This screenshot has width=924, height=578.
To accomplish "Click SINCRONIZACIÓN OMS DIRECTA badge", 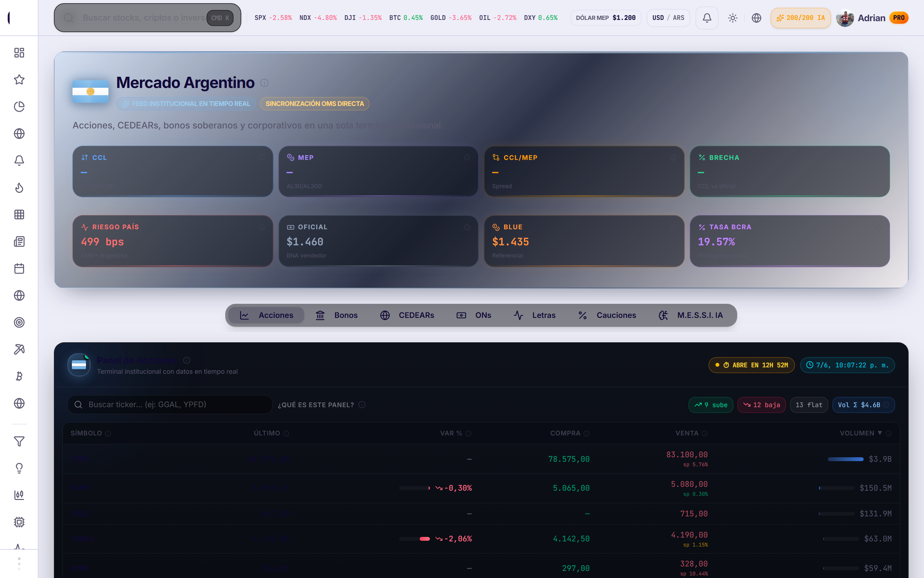I will click(315, 104).
